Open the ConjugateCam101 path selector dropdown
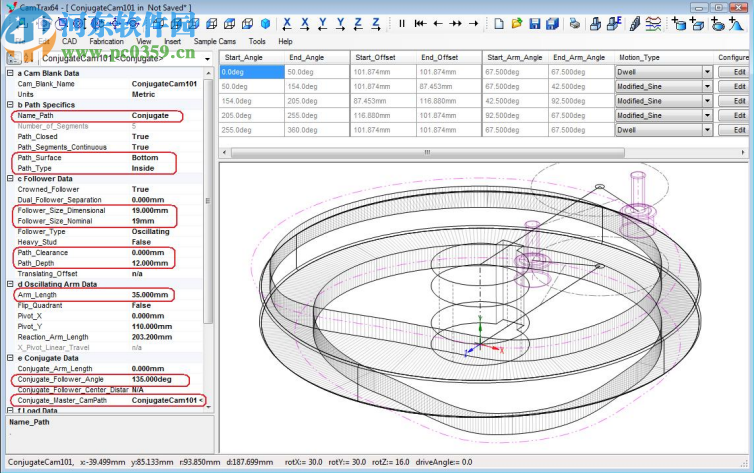 point(206,58)
